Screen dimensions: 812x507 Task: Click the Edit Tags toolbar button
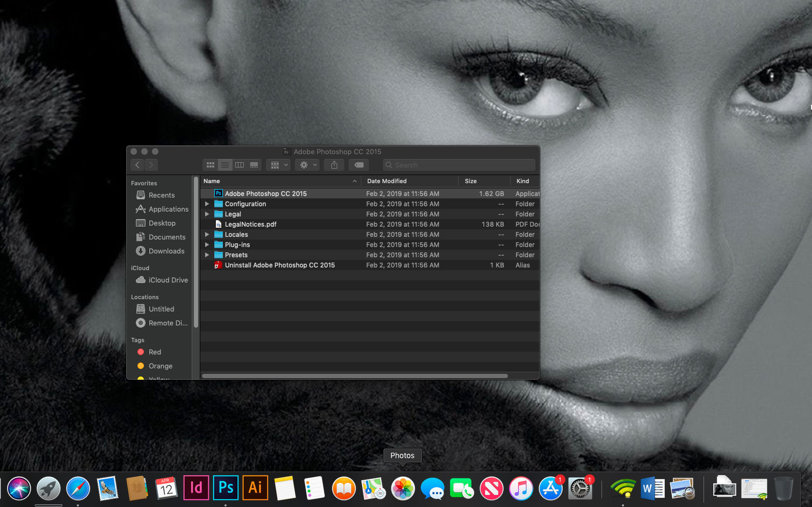point(359,165)
